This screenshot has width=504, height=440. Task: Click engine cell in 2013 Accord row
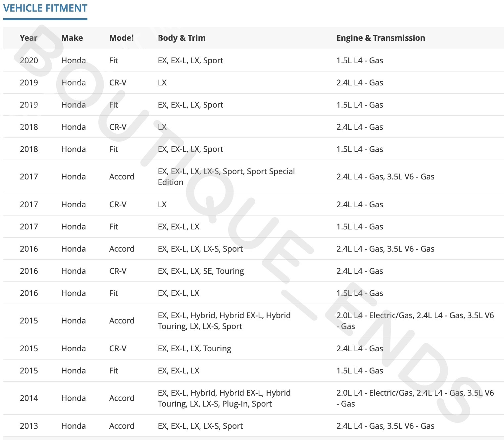385,426
